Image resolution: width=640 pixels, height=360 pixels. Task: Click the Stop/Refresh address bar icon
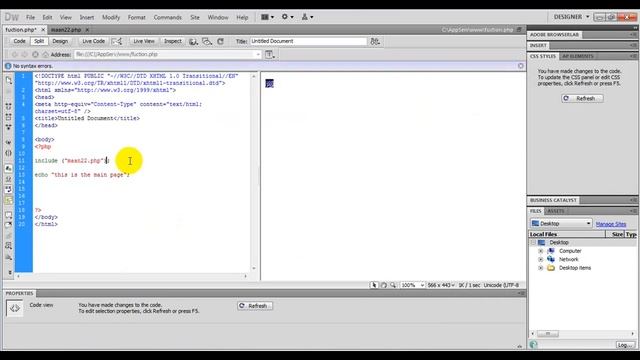click(35, 54)
